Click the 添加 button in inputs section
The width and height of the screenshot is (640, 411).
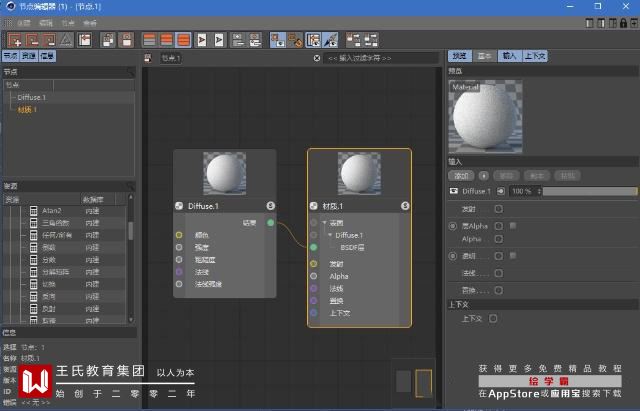click(x=462, y=176)
